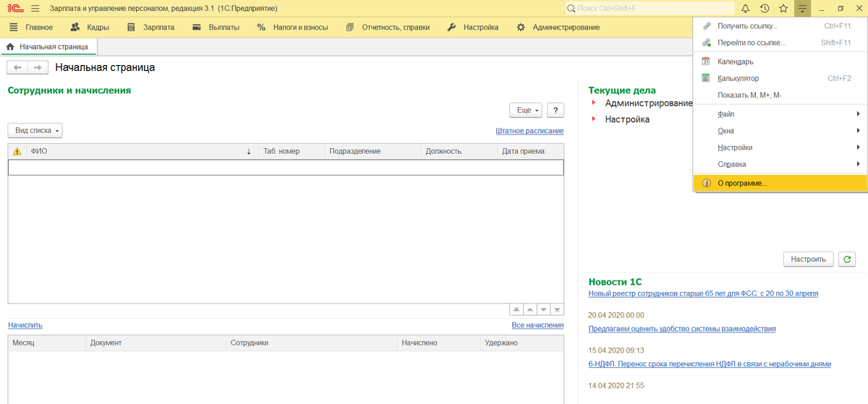Navigate forward with right arrow
The image size is (868, 404).
pyautogui.click(x=38, y=67)
